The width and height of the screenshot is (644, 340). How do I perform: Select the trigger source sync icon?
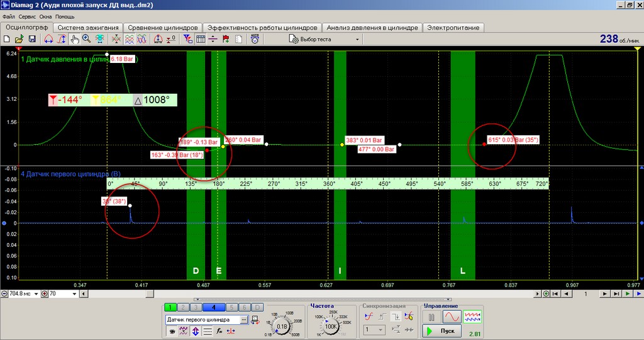click(369, 316)
